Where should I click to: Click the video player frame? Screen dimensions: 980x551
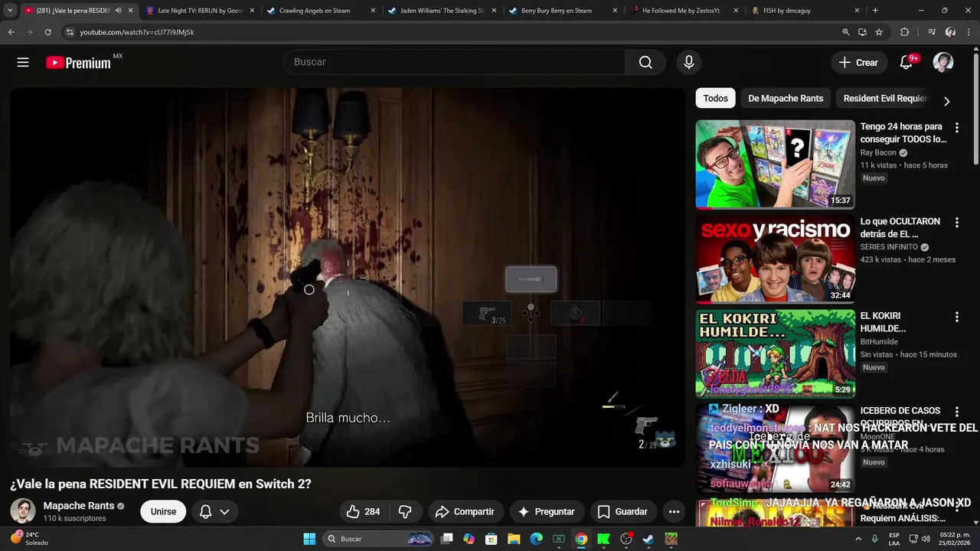348,277
